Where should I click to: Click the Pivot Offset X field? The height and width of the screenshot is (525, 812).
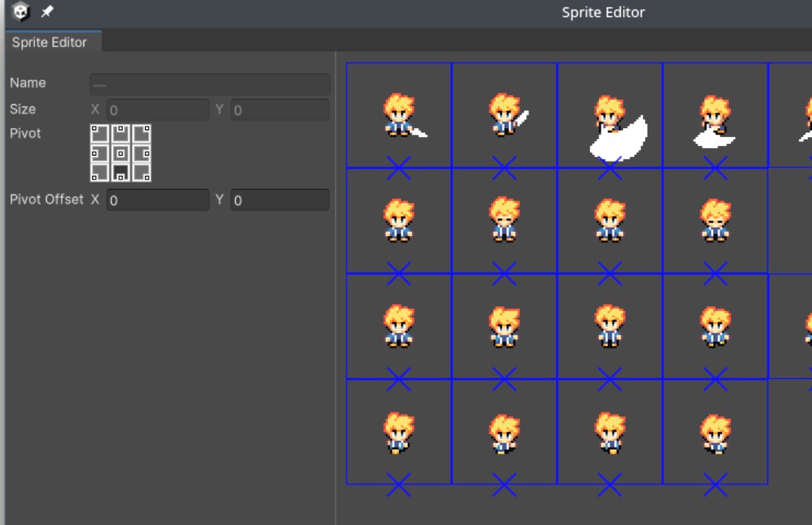click(x=158, y=200)
